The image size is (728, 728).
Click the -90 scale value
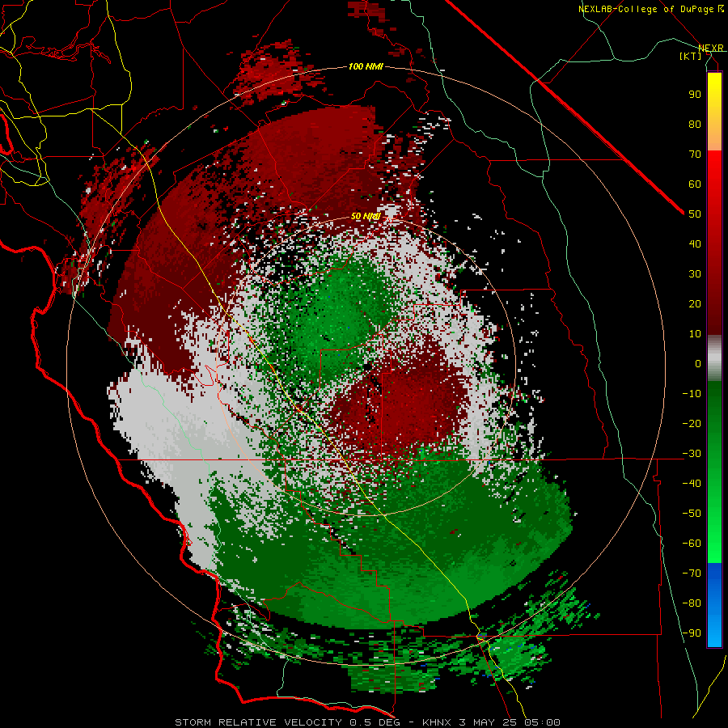coord(692,633)
